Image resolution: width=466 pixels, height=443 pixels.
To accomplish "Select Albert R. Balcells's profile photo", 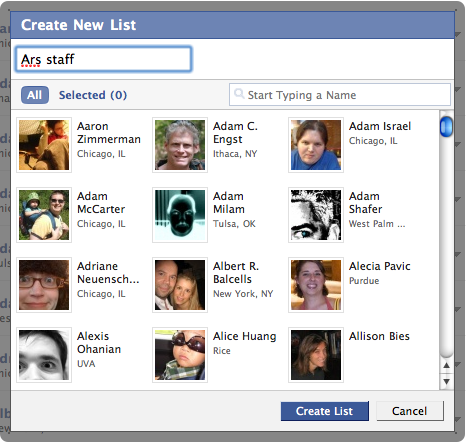I will click(180, 285).
